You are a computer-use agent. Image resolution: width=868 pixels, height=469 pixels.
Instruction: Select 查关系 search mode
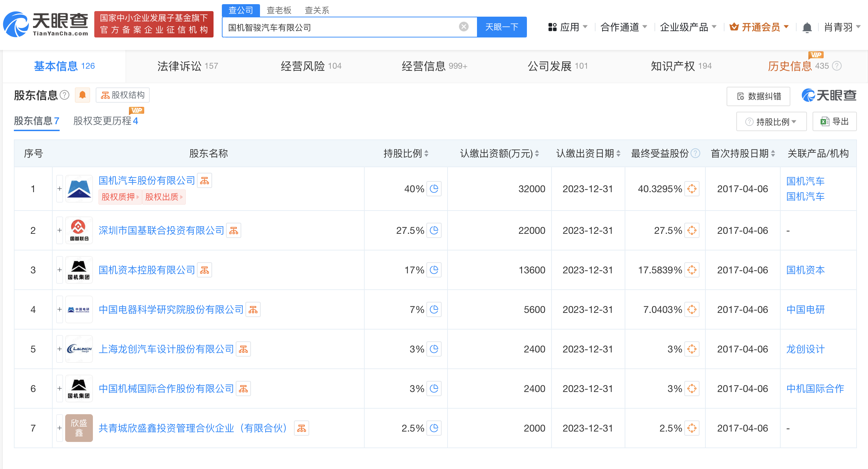317,10
